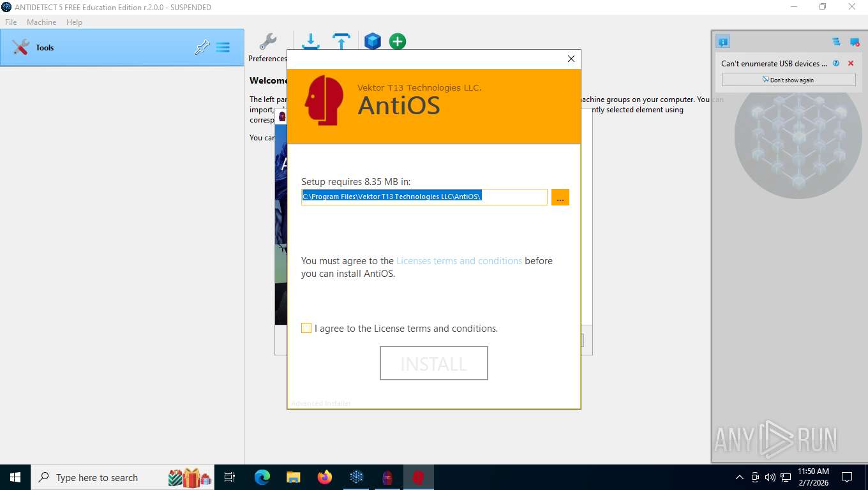Open the Help menu
The image size is (868, 490).
(74, 22)
